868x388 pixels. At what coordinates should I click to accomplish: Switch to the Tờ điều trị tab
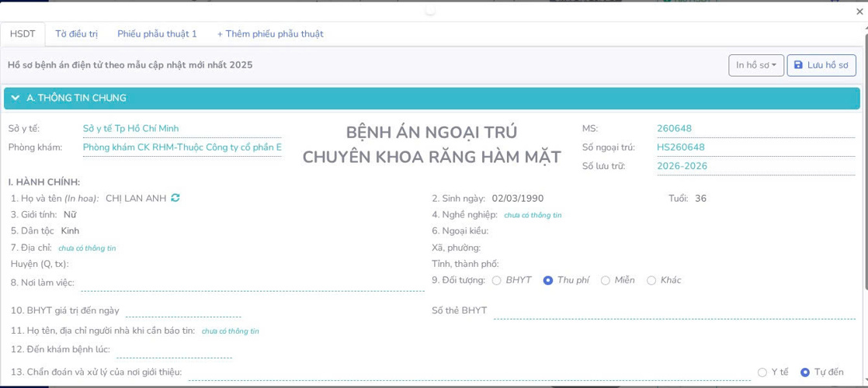pyautogui.click(x=76, y=34)
